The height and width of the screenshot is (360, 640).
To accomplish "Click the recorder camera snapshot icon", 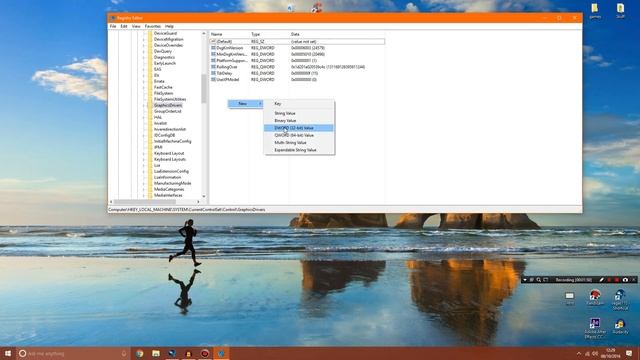I will (x=625, y=280).
